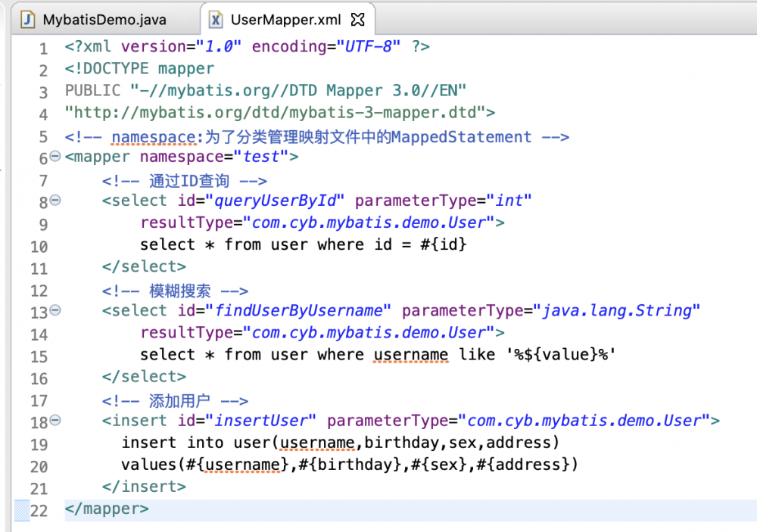
Task: Click the "</select>" closing tag on line 16
Action: (144, 377)
